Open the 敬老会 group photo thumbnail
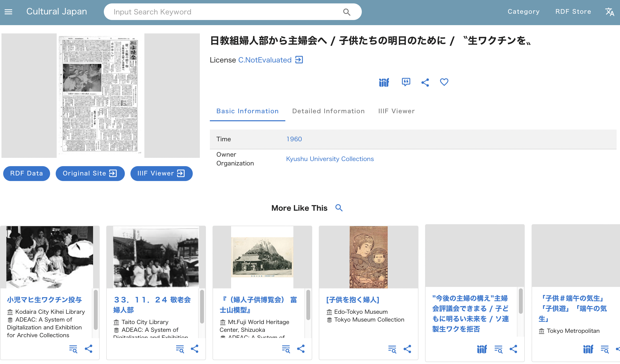Image resolution: width=620 pixels, height=364 pixels. click(x=156, y=257)
